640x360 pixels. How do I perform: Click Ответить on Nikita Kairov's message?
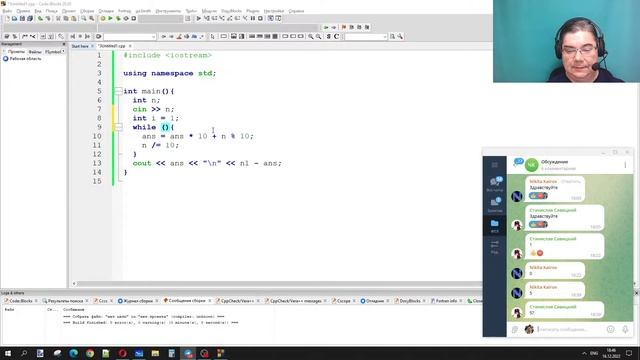pos(571,181)
